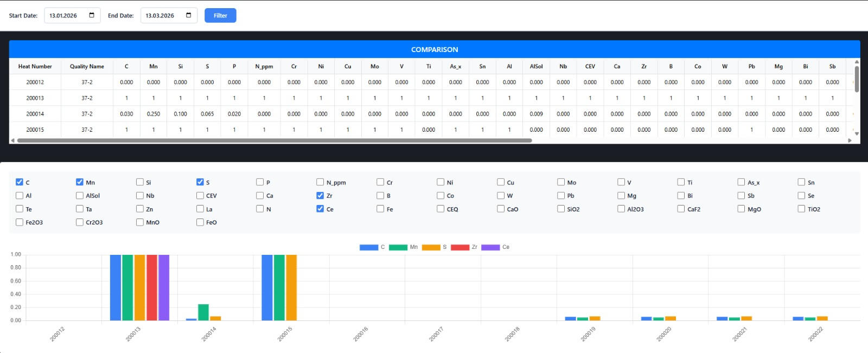The height and width of the screenshot is (353, 868).
Task: Hide the Ce series purple legend swatch
Action: pyautogui.click(x=490, y=247)
